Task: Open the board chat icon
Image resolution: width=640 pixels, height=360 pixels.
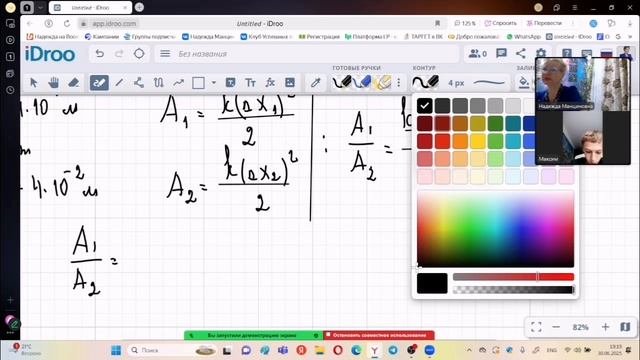Action: pyautogui.click(x=501, y=53)
